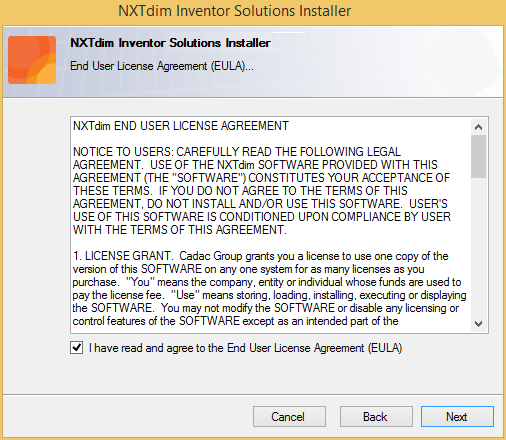Uncheck the EULA agreement checkbox

(77, 348)
